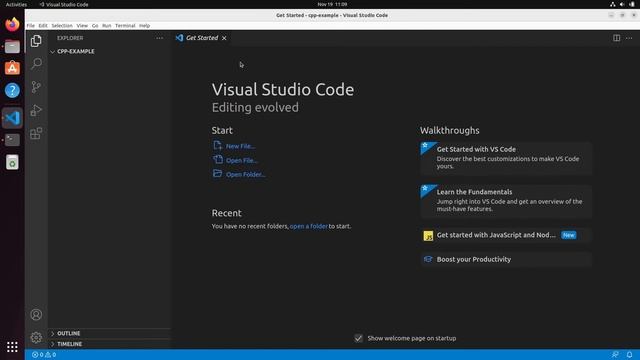Viewport: 640px width, 360px height.
Task: Open Files app from the dock
Action: point(12,47)
